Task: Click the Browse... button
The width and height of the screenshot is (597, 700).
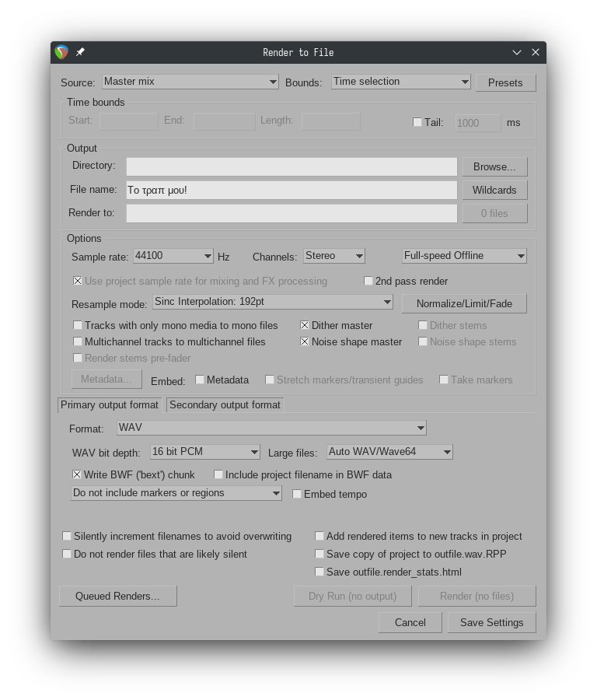Action: [494, 166]
